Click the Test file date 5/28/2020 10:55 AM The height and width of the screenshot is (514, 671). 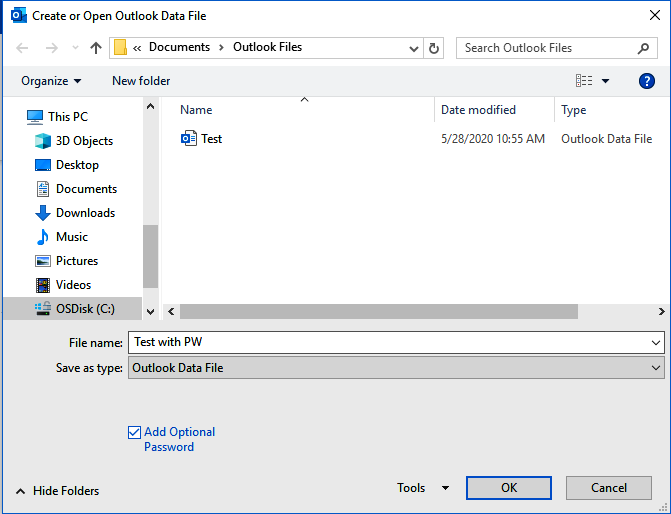(x=493, y=139)
